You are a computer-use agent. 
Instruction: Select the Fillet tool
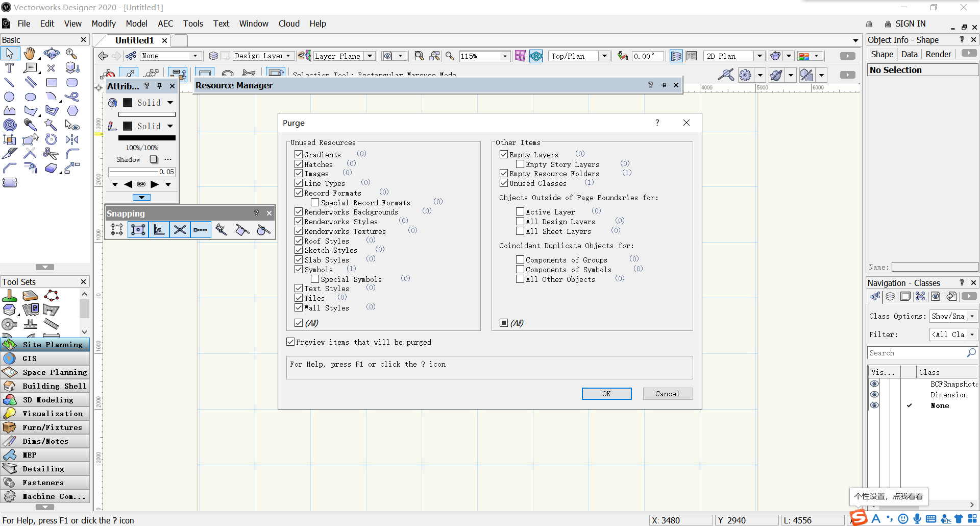pyautogui.click(x=72, y=153)
